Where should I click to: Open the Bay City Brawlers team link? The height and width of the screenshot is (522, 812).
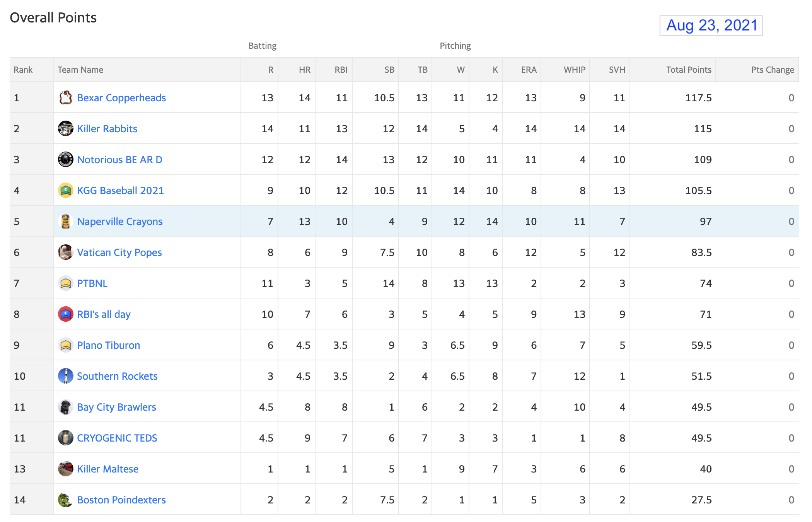[x=116, y=407]
